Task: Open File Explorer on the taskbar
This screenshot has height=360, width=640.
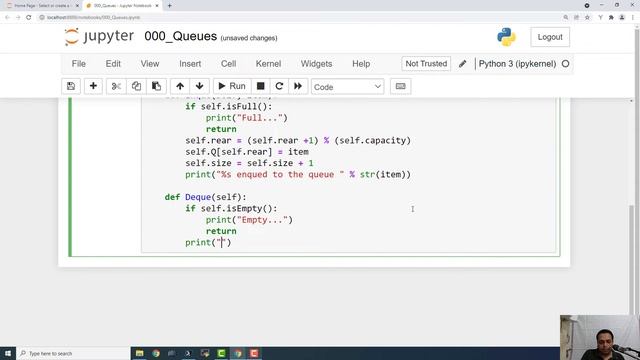Action: (x=140, y=353)
